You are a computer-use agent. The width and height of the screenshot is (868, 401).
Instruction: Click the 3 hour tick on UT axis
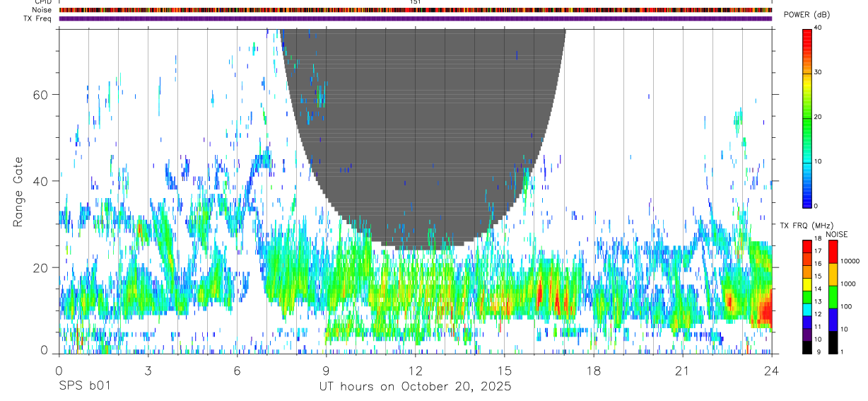tap(148, 371)
